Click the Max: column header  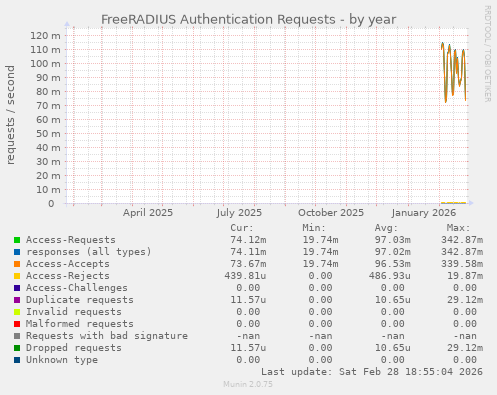point(458,228)
